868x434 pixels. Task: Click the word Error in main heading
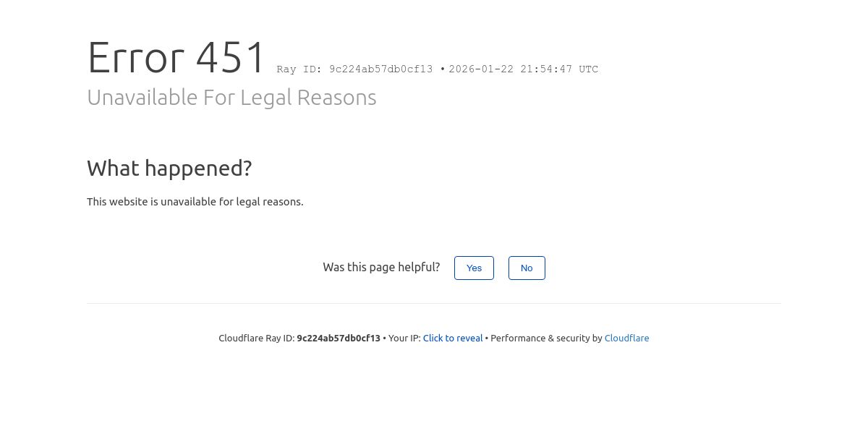pos(136,57)
